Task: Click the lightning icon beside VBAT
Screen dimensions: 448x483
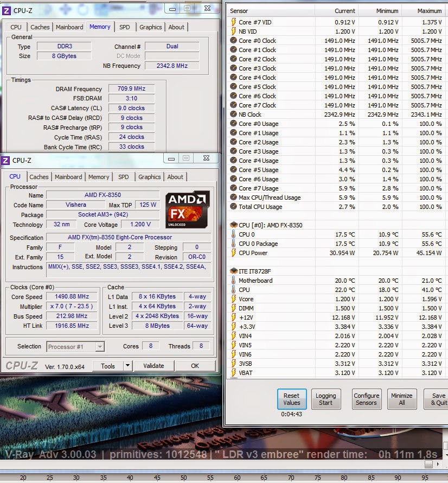Action: tap(233, 373)
